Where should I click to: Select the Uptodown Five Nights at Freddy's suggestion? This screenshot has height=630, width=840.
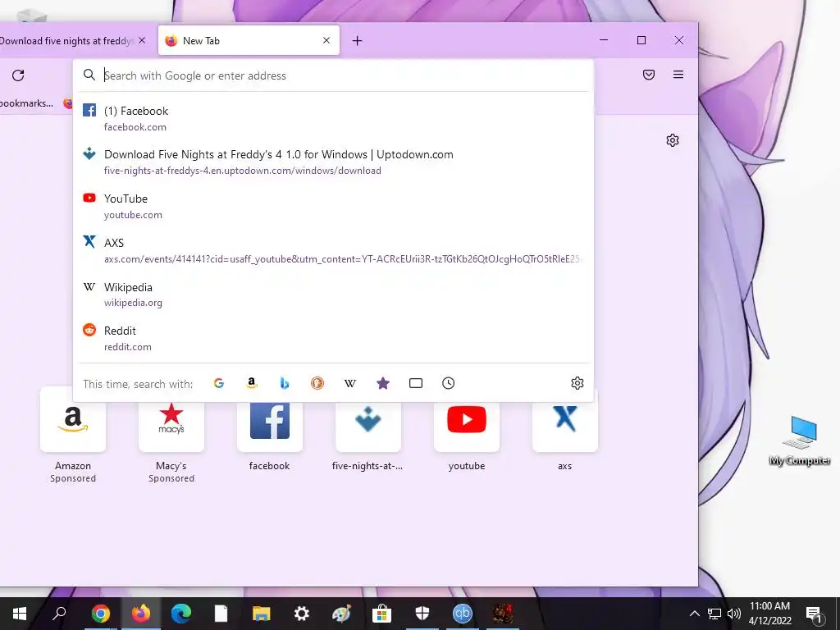pyautogui.click(x=333, y=162)
